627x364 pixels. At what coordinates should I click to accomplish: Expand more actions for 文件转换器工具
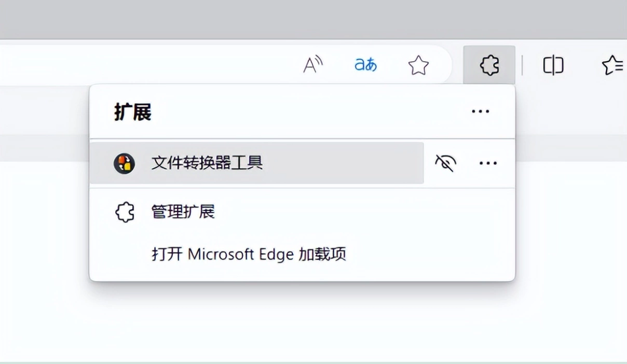point(488,163)
